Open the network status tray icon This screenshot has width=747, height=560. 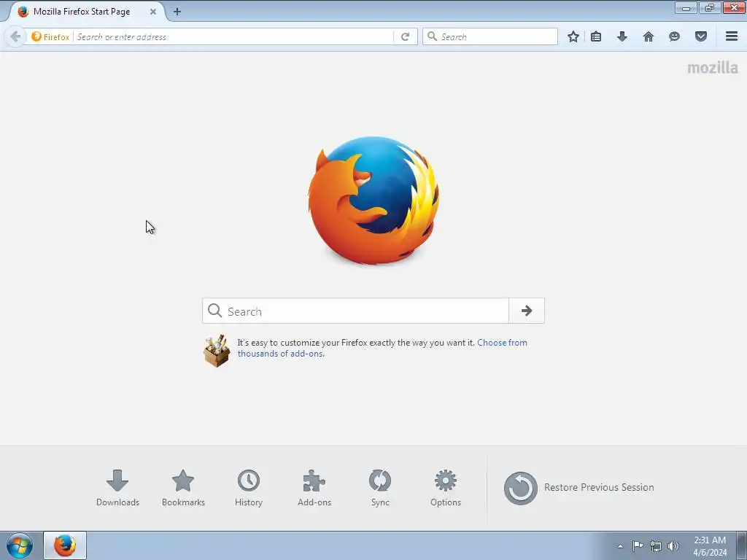click(656, 546)
